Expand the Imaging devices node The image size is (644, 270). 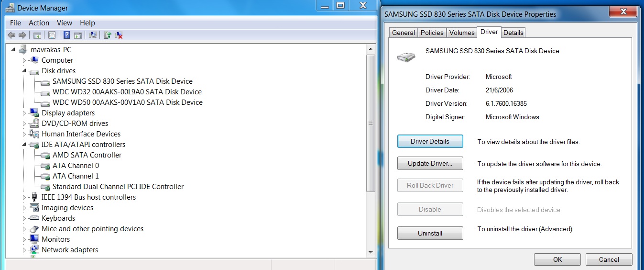click(24, 208)
